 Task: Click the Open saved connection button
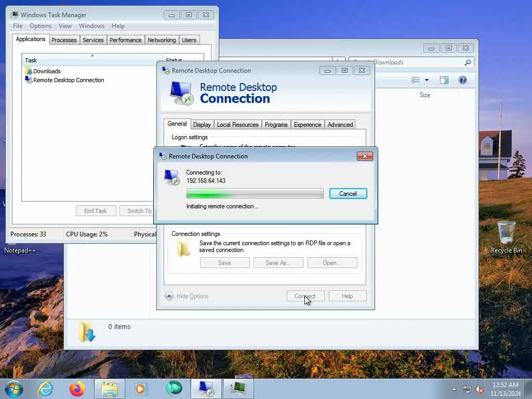pyautogui.click(x=332, y=262)
